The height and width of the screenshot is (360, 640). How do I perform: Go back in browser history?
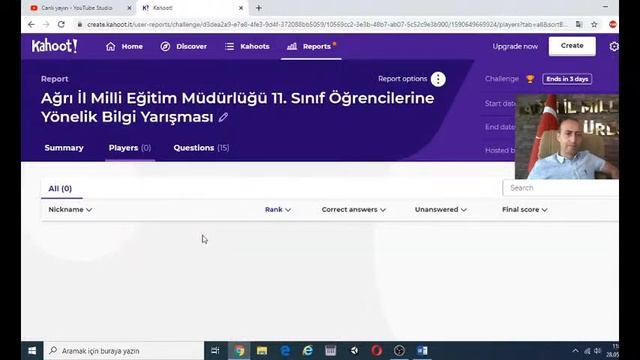point(31,24)
